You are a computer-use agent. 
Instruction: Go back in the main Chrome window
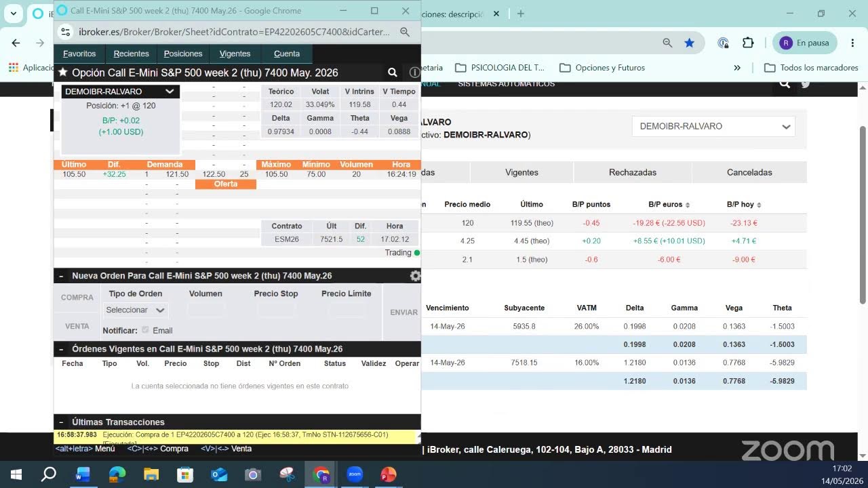click(x=16, y=43)
